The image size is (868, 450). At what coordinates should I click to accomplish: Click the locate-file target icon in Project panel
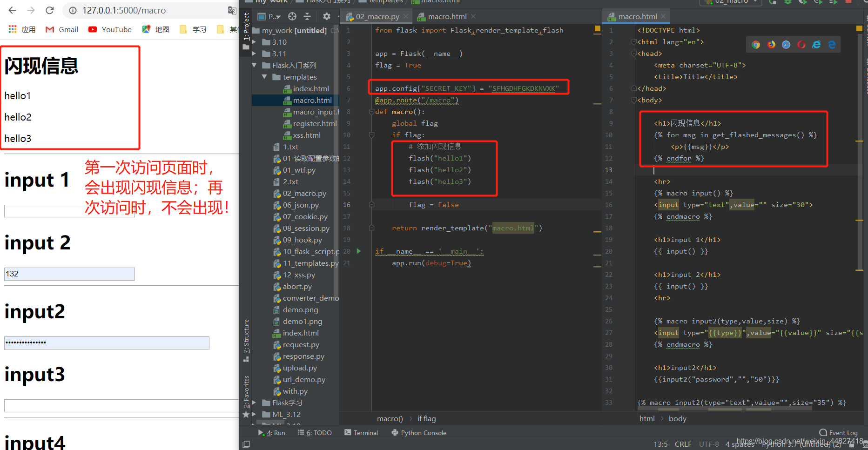292,16
